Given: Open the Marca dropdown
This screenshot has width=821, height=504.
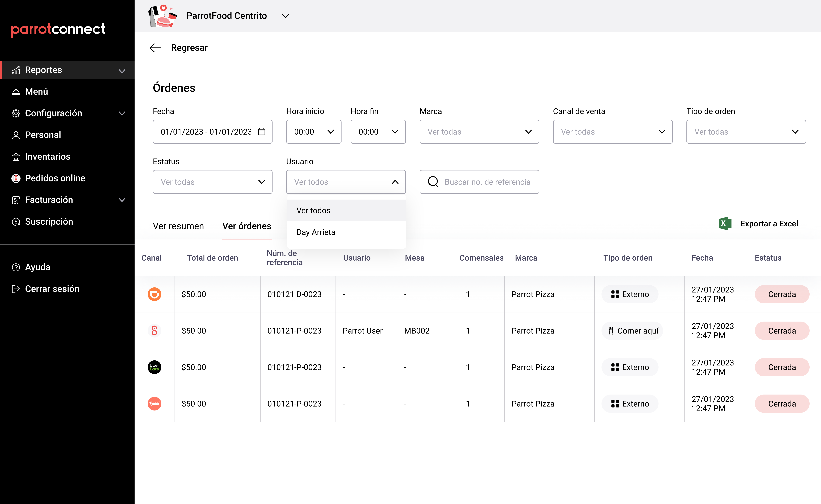Looking at the screenshot, I should click(x=479, y=132).
